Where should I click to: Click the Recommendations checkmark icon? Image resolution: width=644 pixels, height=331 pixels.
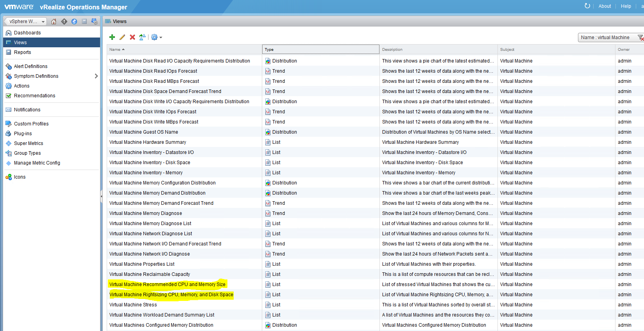[9, 96]
